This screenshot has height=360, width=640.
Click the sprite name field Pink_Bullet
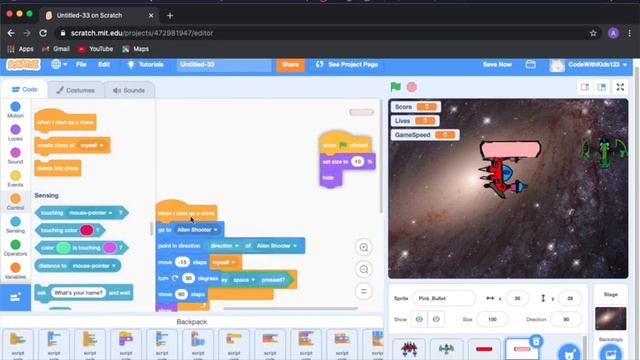click(x=444, y=298)
